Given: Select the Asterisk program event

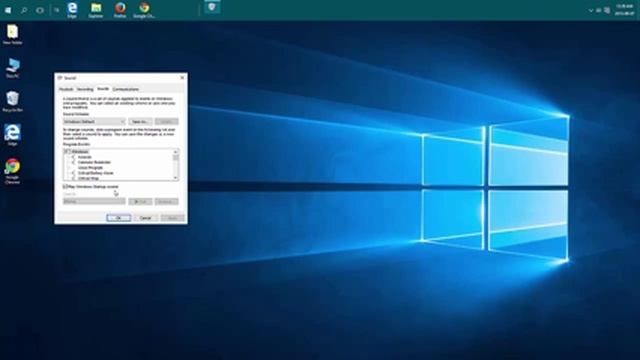Looking at the screenshot, I should point(84,157).
